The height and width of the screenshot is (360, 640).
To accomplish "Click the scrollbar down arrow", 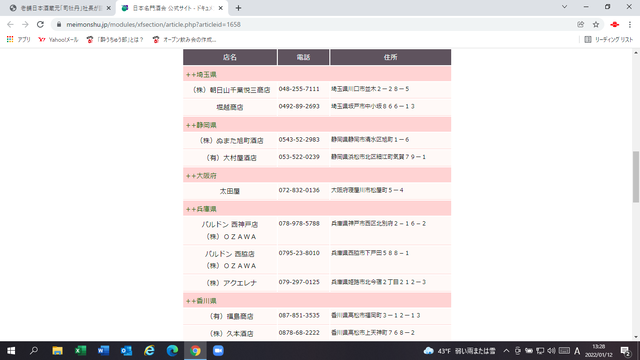I will [636, 337].
